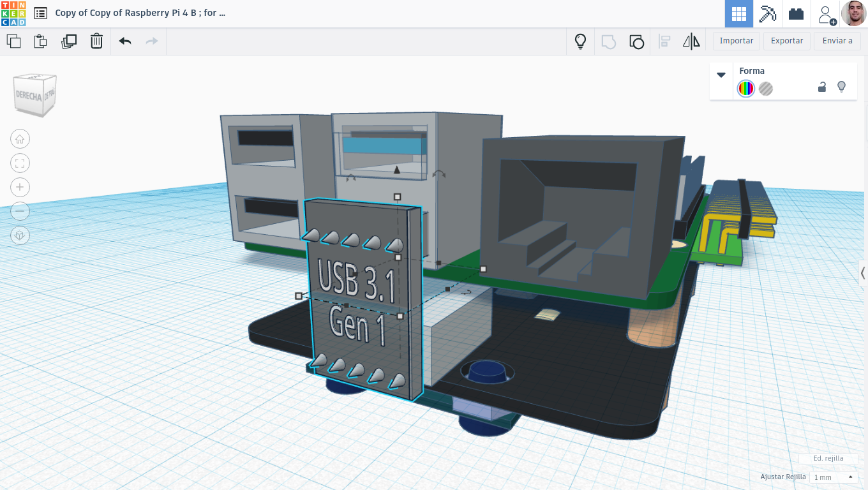Open the Align tool
Image resolution: width=868 pixels, height=490 pixels.
pos(664,41)
